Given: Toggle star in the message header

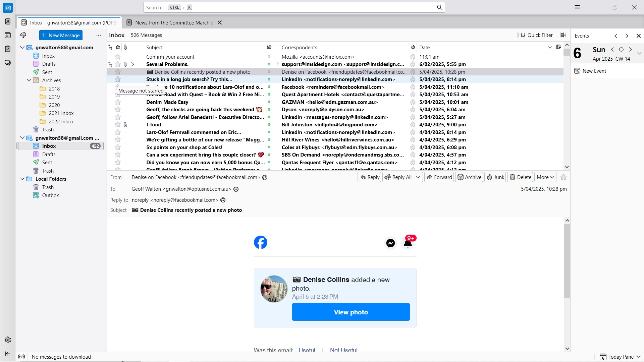Looking at the screenshot, I should point(563,177).
